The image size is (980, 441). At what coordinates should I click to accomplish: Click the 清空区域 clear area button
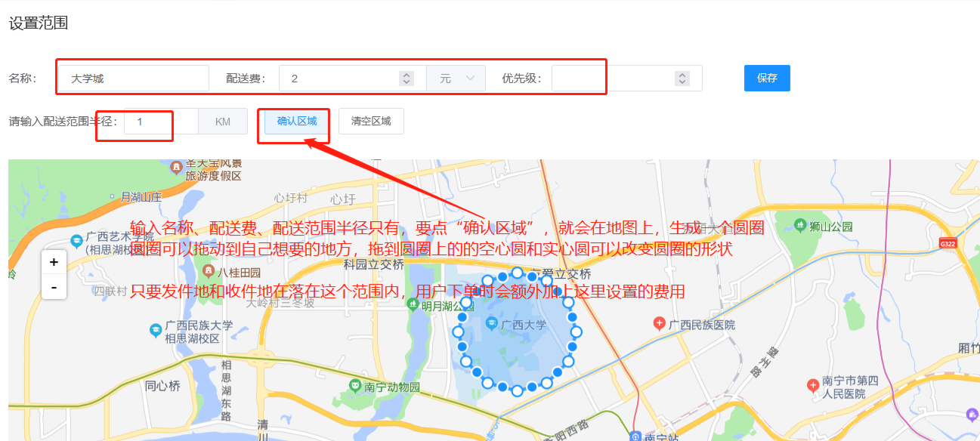pyautogui.click(x=371, y=122)
